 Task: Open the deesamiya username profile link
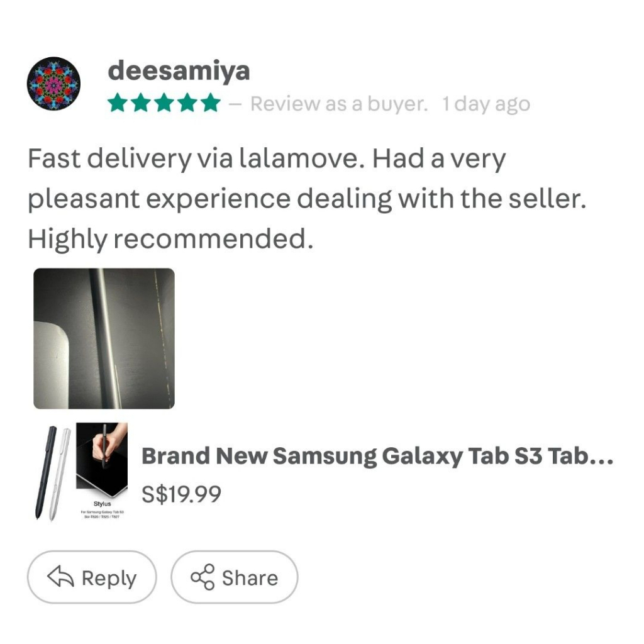click(179, 71)
